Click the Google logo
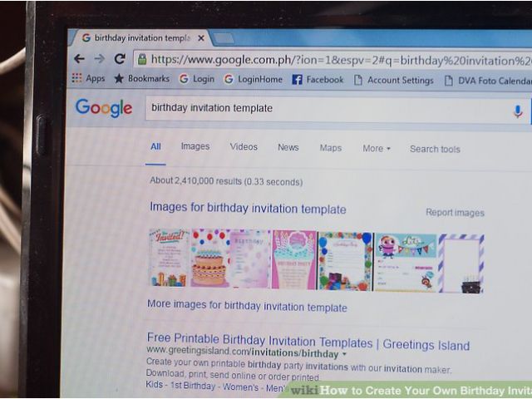Screen dimensions: 532x399 click(x=104, y=108)
